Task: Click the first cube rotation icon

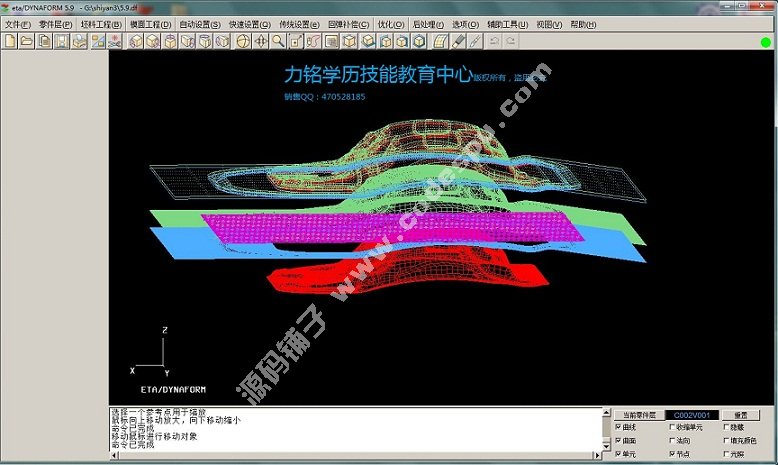Action: point(135,41)
